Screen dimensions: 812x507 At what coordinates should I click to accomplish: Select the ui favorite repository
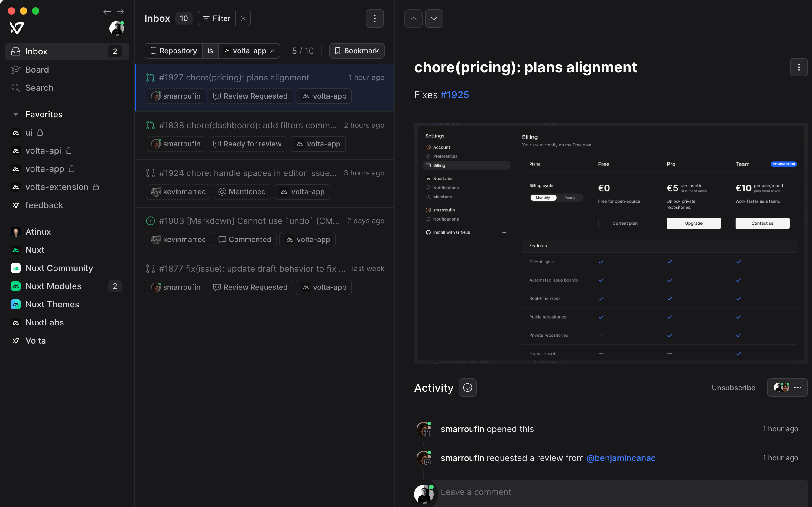67,132
